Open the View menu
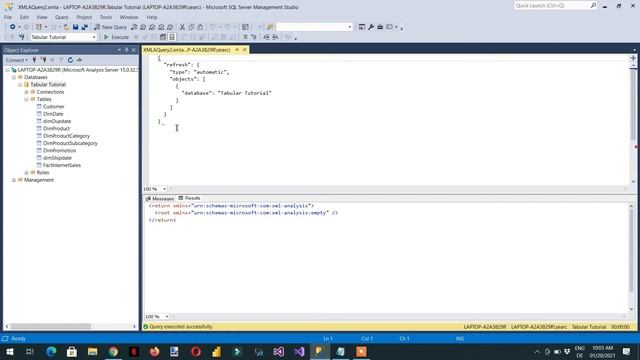Viewport: 640px width, 360px height. pyautogui.click(x=42, y=17)
